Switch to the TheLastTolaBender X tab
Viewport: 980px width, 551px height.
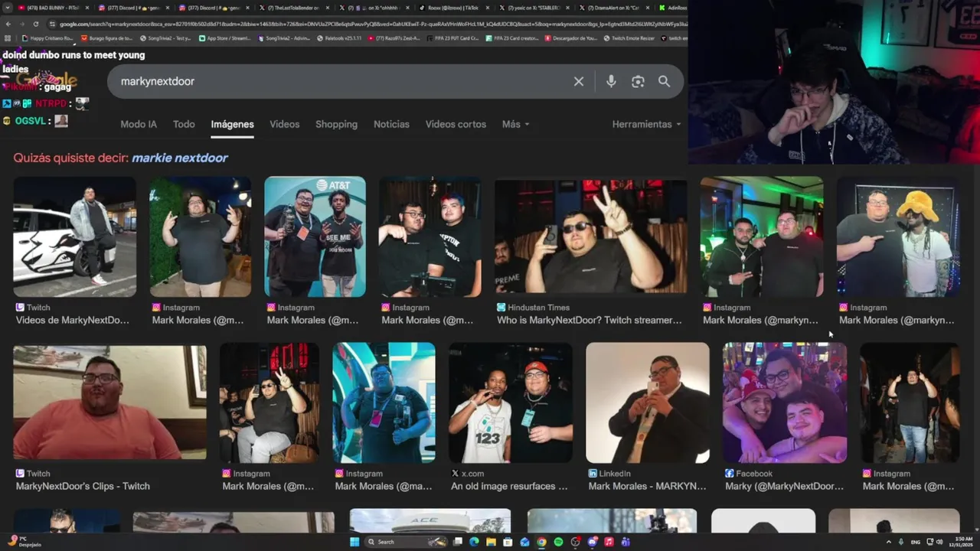click(x=292, y=8)
